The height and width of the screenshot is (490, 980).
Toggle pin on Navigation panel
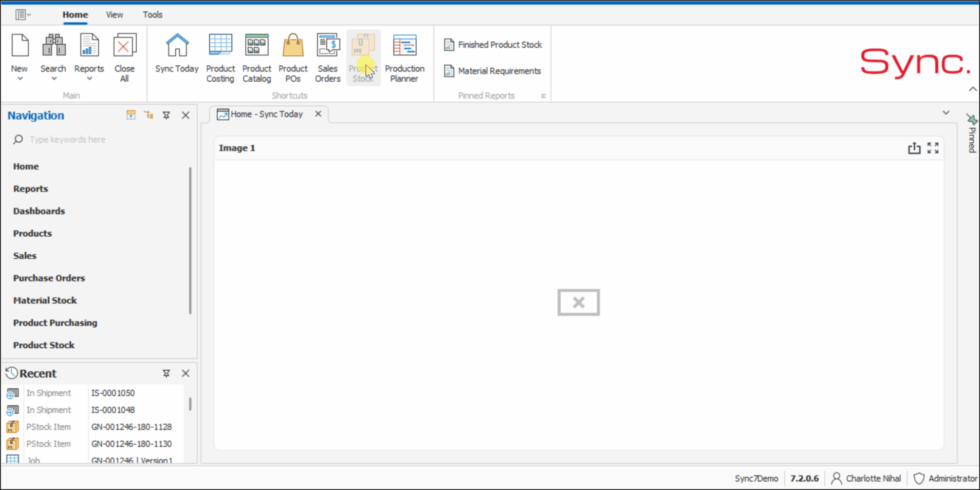(x=166, y=116)
